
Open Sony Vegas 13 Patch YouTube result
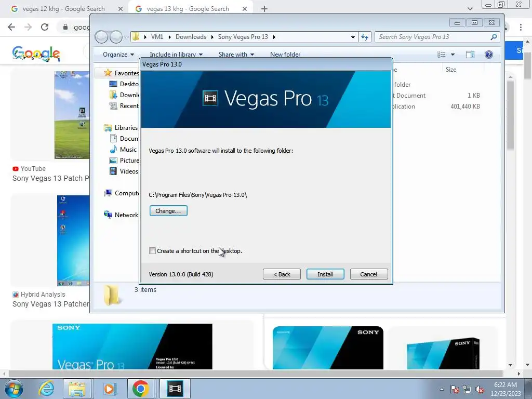pos(51,178)
